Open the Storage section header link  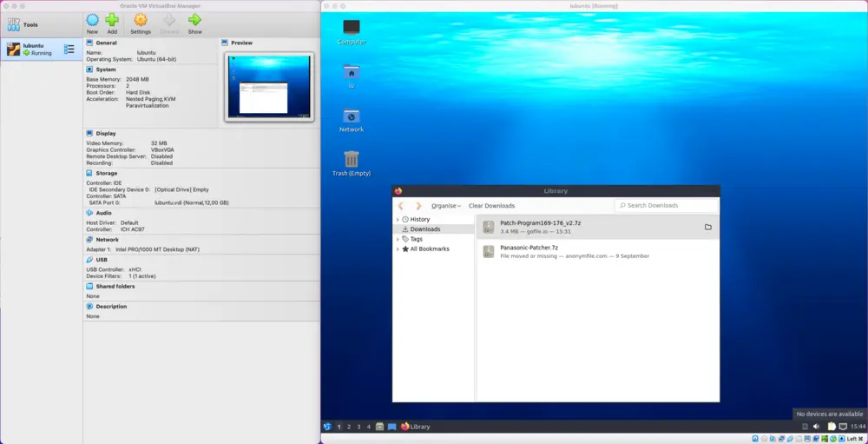pos(106,173)
